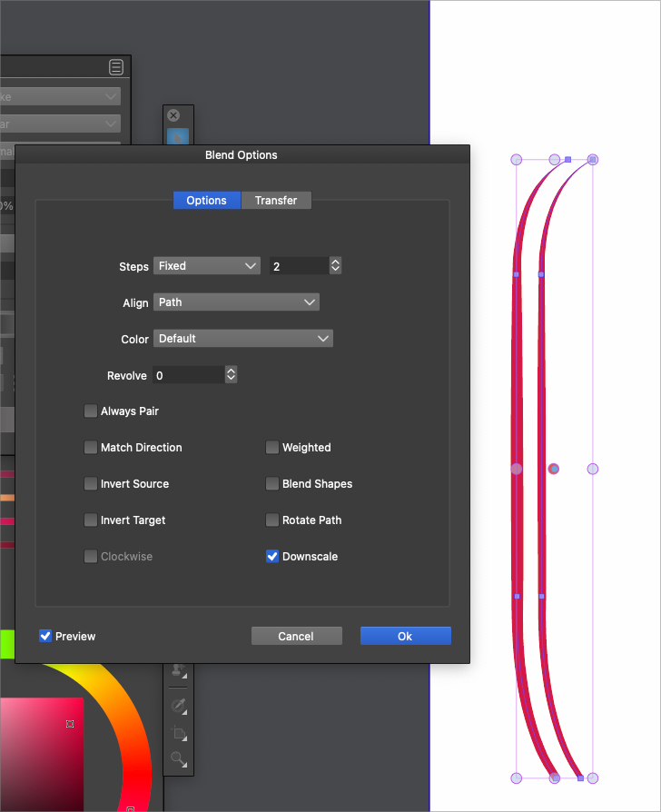
Task: Toggle the Preview checkbox off
Action: click(45, 637)
